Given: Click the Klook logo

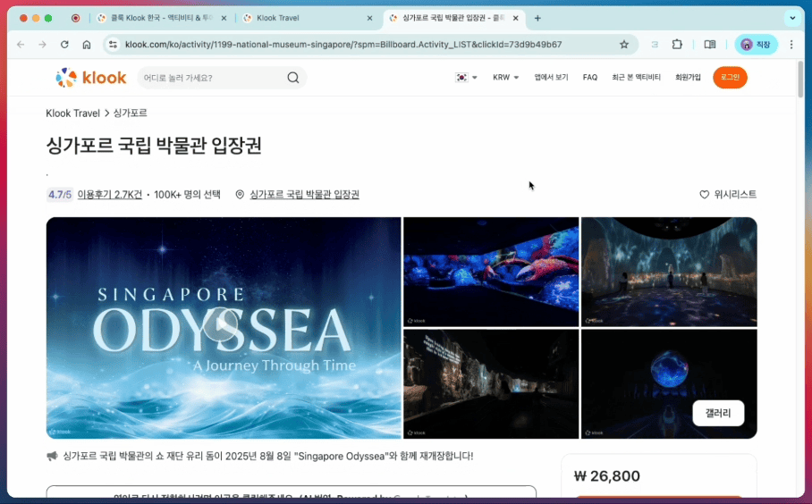Looking at the screenshot, I should point(91,78).
